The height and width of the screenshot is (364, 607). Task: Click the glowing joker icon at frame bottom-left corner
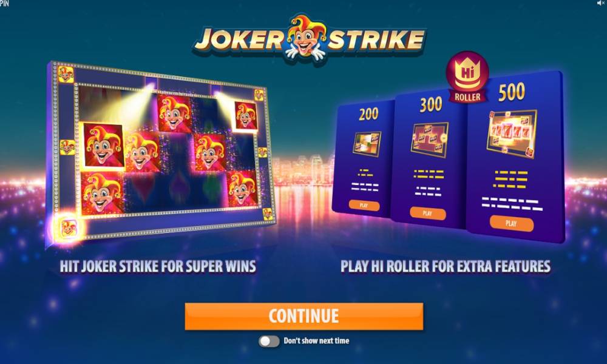[69, 228]
